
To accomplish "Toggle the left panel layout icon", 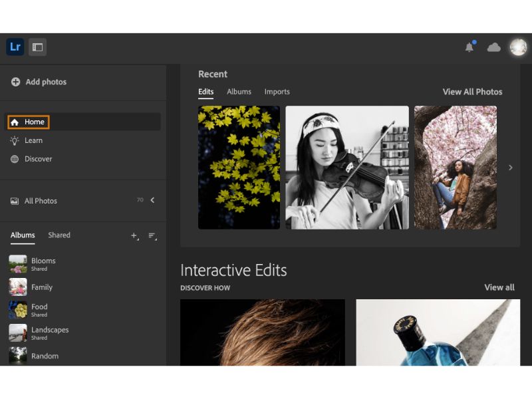I will pyautogui.click(x=37, y=47).
